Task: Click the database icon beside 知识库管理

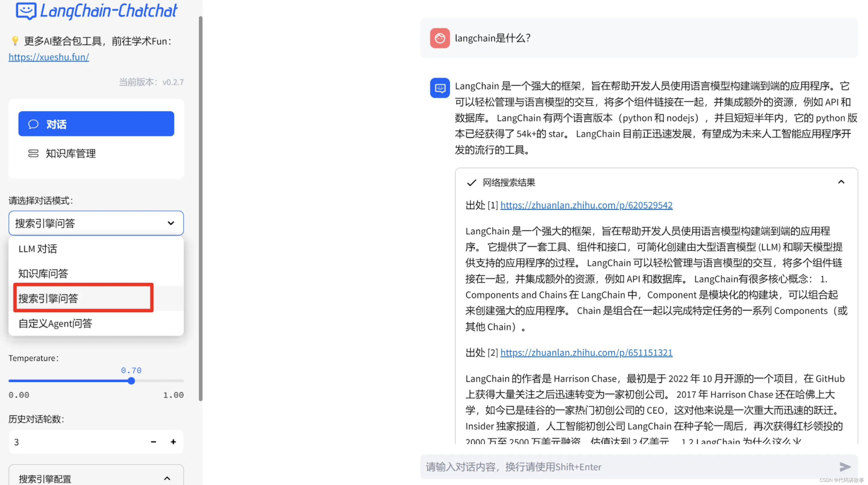Action: point(33,154)
